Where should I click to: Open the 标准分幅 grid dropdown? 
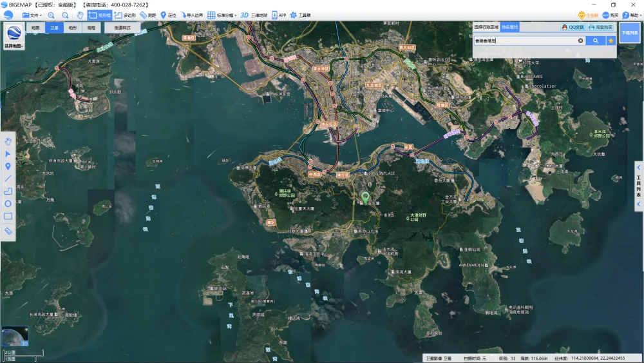pos(222,15)
